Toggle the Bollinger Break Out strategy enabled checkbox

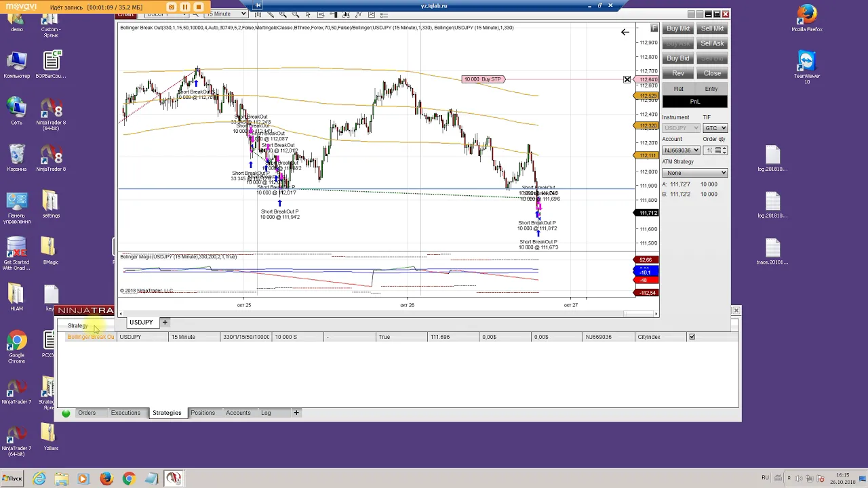click(692, 337)
